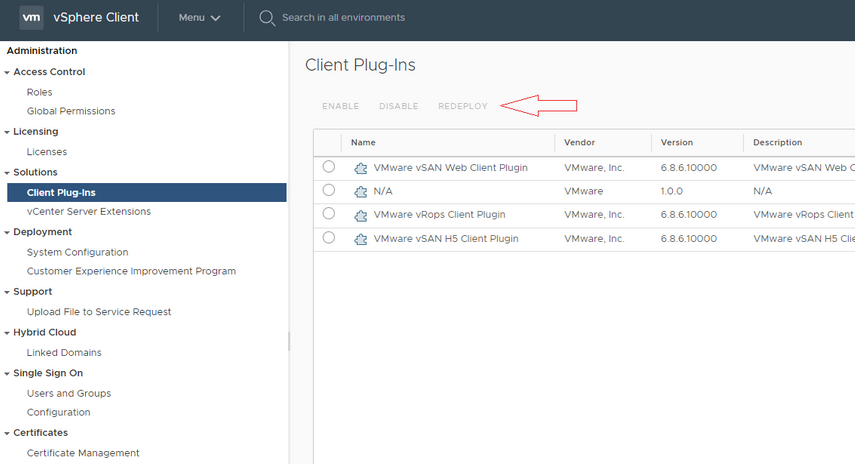
Task: Click the vSphere Client title link
Action: tap(96, 17)
